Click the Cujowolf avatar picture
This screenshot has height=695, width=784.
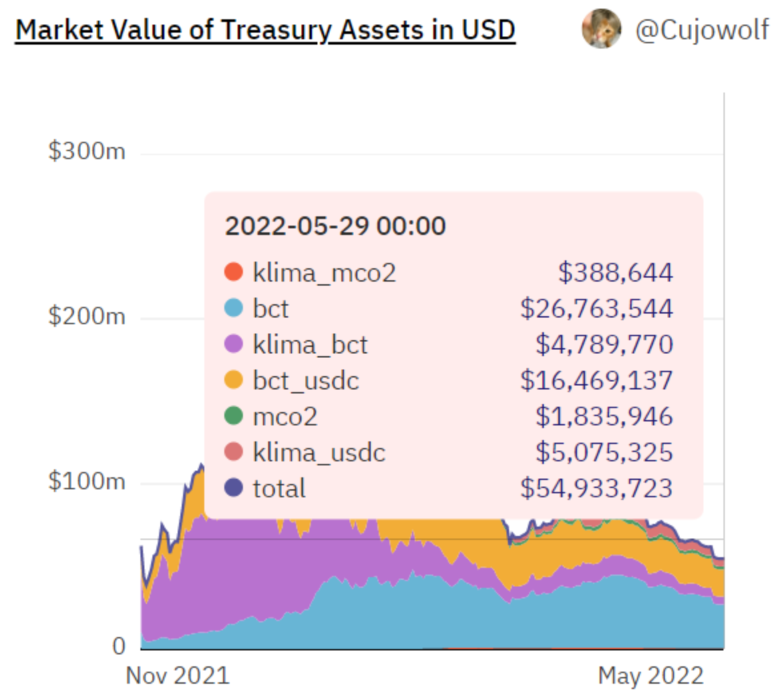point(601,29)
